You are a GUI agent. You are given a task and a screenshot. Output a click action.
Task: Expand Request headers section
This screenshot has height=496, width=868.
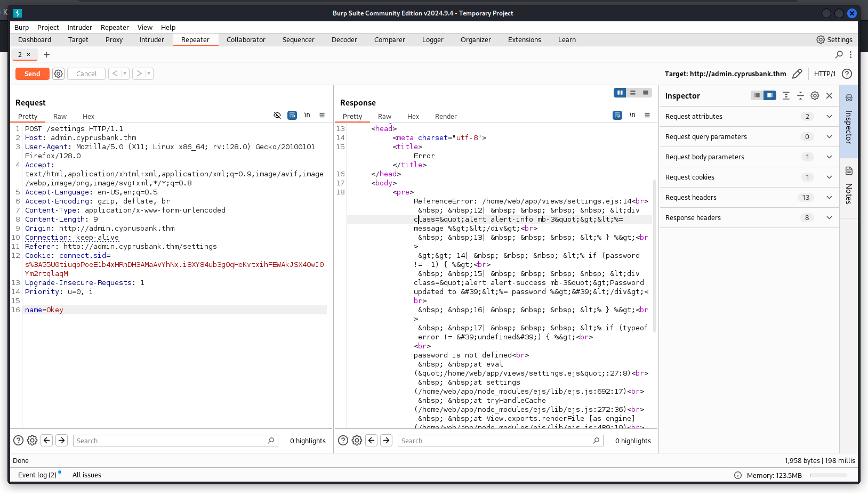(x=749, y=197)
